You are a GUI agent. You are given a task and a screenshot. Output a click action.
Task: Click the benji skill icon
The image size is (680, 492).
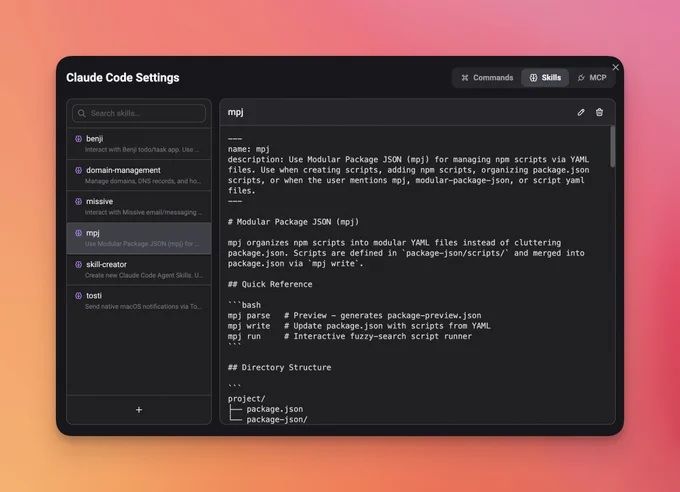[78, 139]
